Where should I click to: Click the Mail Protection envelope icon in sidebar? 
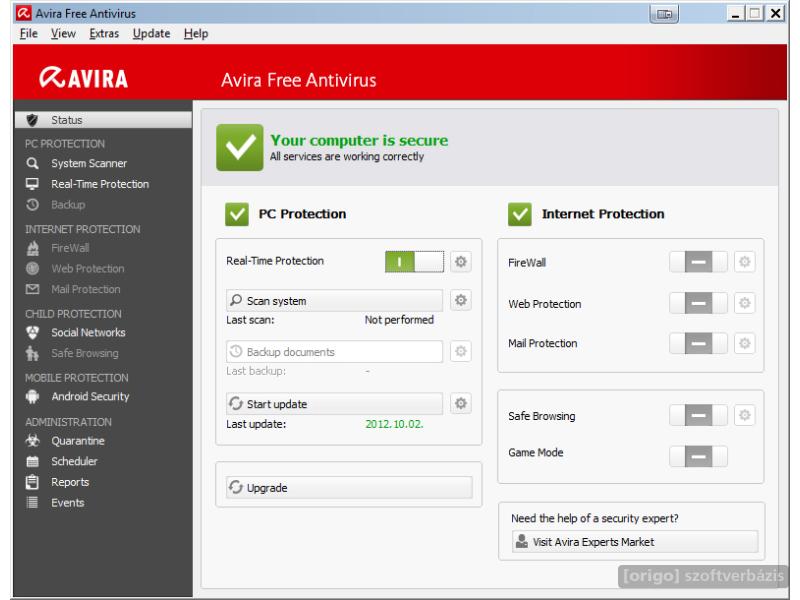pos(32,289)
